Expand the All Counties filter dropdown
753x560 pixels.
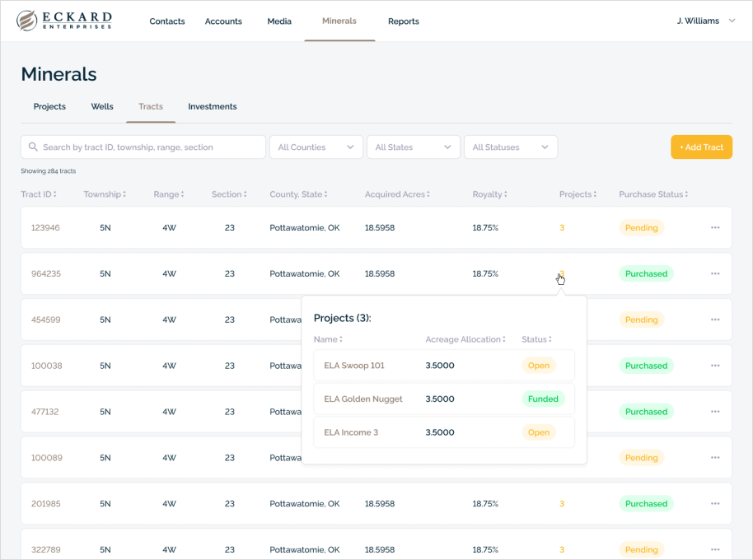point(316,147)
